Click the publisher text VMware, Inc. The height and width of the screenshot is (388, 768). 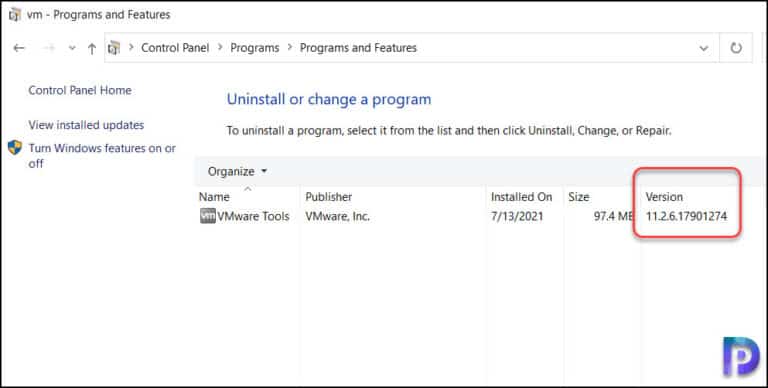coord(337,216)
